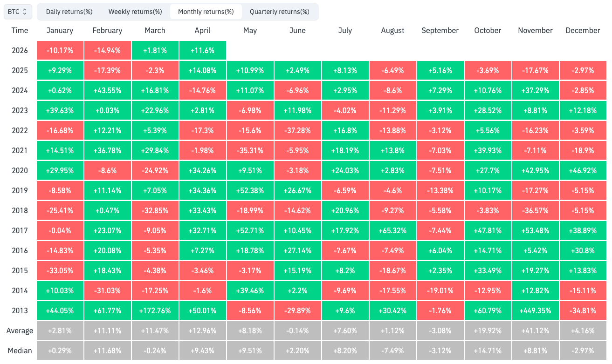
Task: Switch to Quarterly returns(%) tab
Action: pyautogui.click(x=279, y=12)
